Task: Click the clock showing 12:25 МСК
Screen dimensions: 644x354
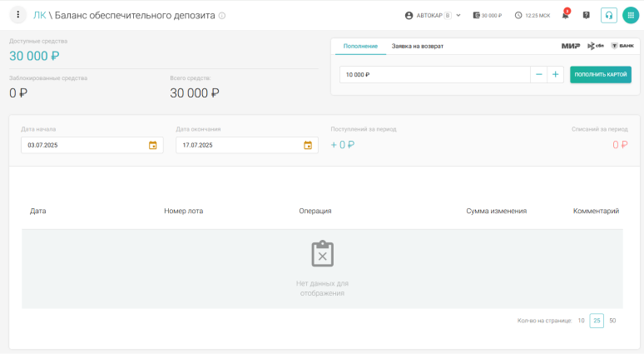Action: pyautogui.click(x=533, y=15)
